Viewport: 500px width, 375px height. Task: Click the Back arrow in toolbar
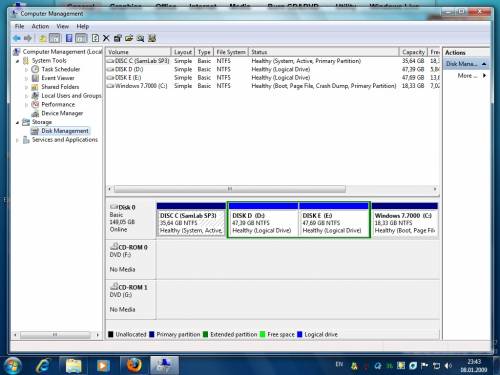pos(17,38)
